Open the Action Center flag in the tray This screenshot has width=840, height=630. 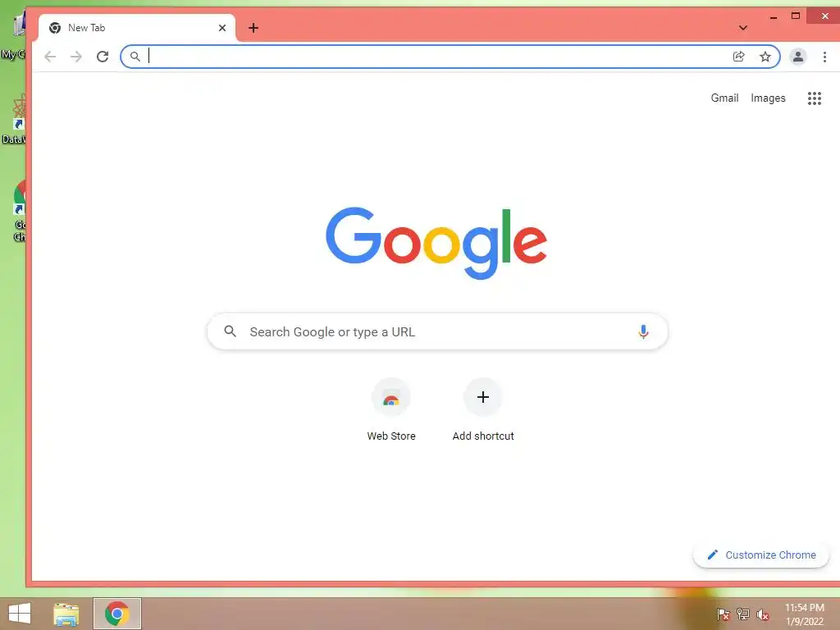click(x=723, y=614)
